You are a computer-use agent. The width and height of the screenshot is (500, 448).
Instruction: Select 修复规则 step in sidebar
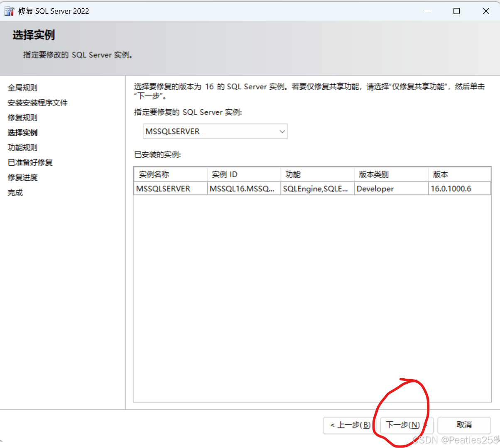pos(22,118)
